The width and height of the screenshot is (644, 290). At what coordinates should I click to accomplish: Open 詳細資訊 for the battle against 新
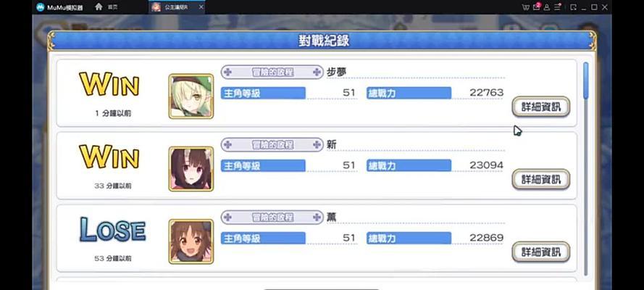tap(541, 180)
